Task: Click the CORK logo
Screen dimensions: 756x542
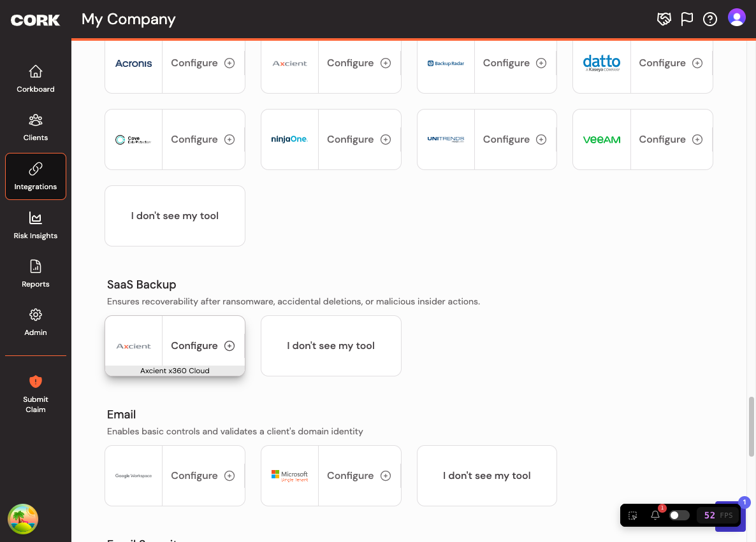Action: coord(35,20)
